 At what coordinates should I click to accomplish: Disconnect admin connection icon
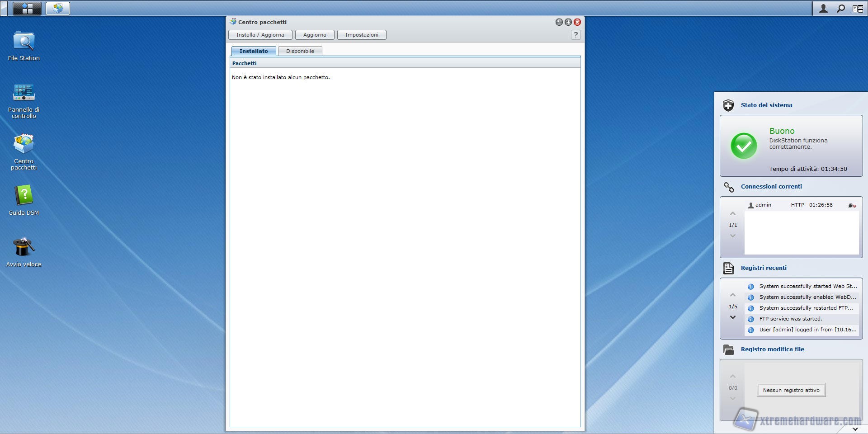pyautogui.click(x=852, y=205)
